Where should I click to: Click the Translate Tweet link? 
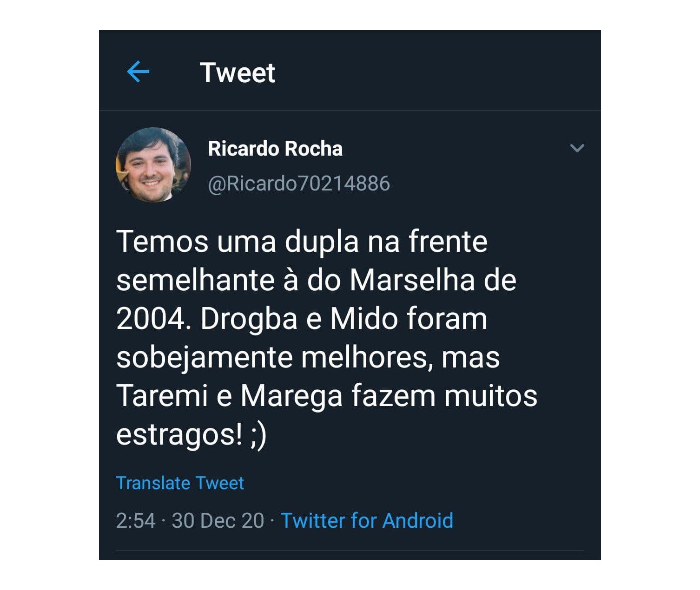(x=180, y=483)
